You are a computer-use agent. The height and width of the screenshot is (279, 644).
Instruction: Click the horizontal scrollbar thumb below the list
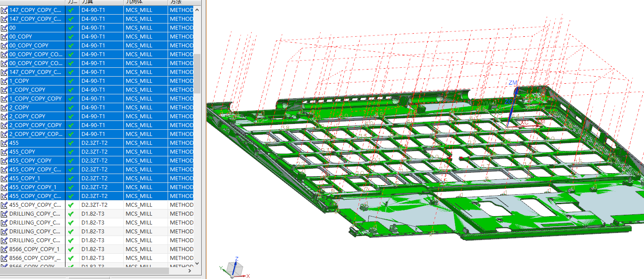pos(84,271)
